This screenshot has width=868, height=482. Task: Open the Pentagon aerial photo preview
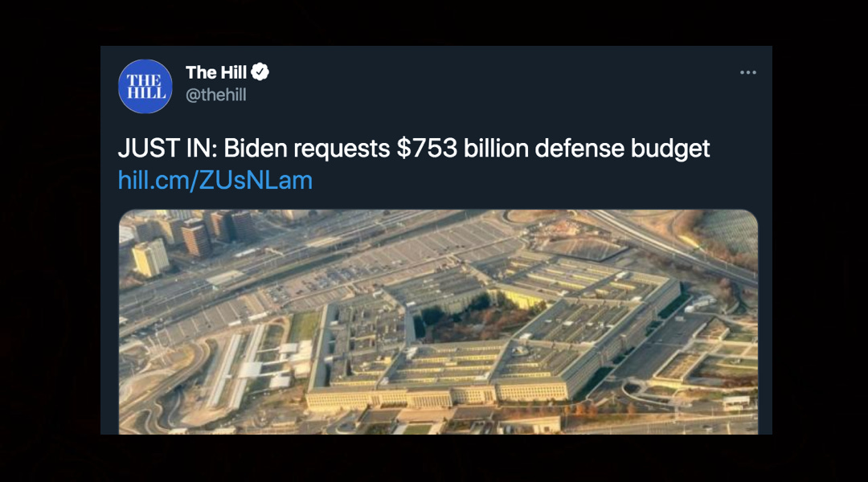[x=438, y=321]
